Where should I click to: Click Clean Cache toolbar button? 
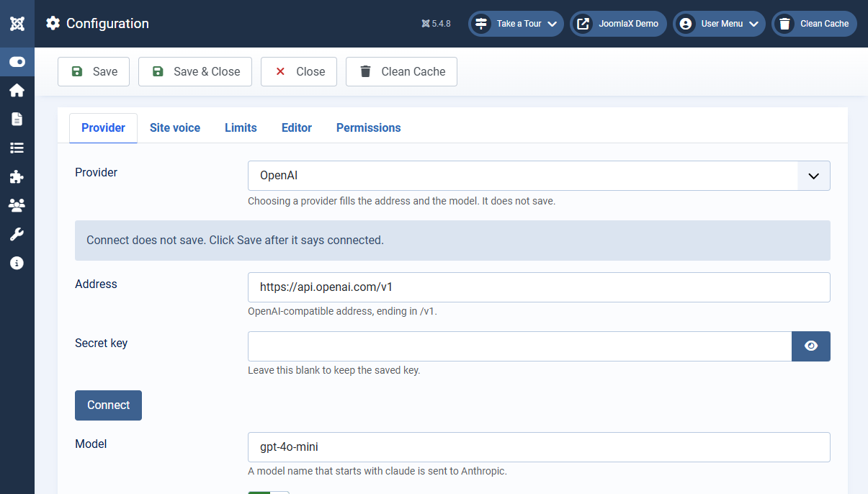click(x=401, y=71)
